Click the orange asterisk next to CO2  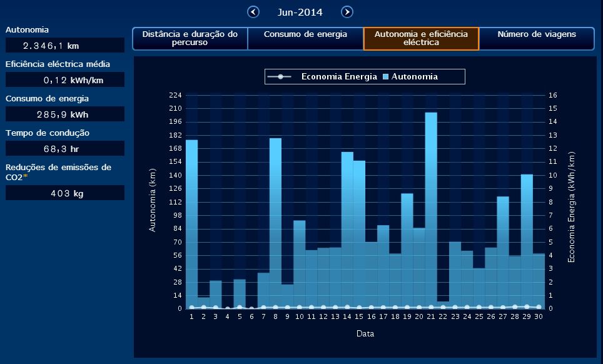[26, 177]
